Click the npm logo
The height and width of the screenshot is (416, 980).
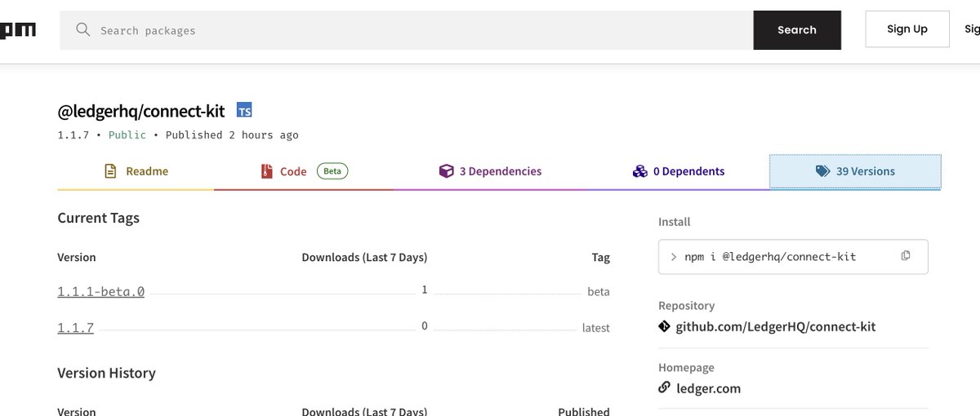pos(17,30)
